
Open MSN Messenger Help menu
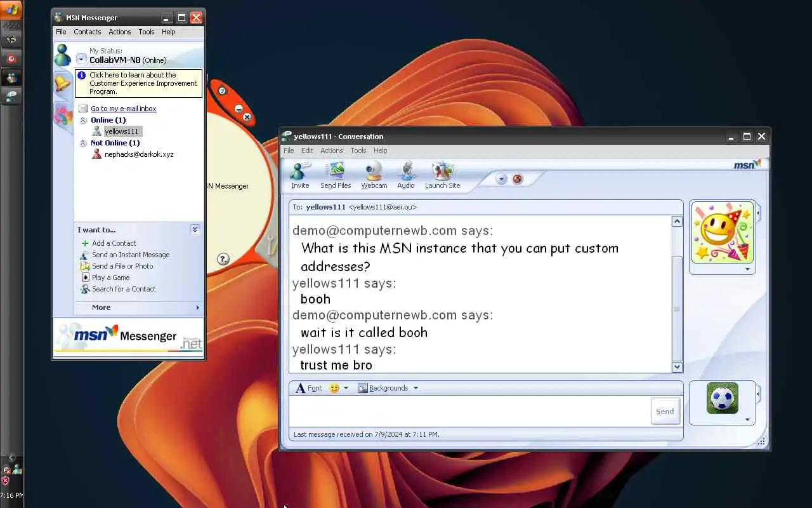click(x=168, y=32)
